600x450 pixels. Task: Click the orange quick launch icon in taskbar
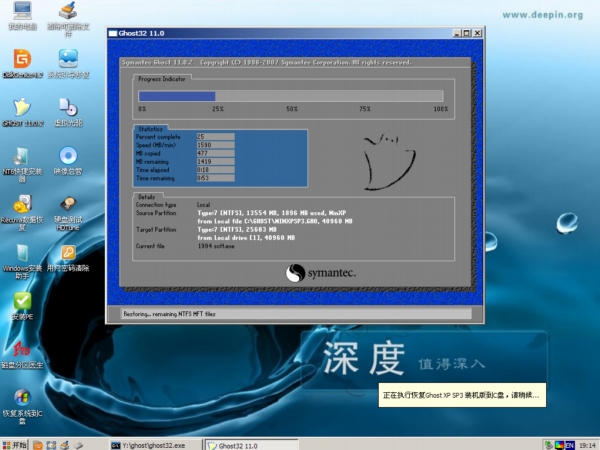coord(38,445)
